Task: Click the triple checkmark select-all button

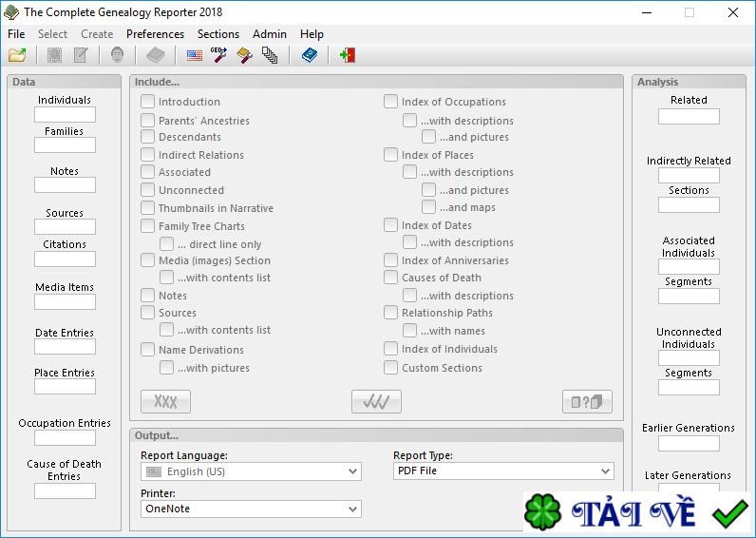Action: 376,401
